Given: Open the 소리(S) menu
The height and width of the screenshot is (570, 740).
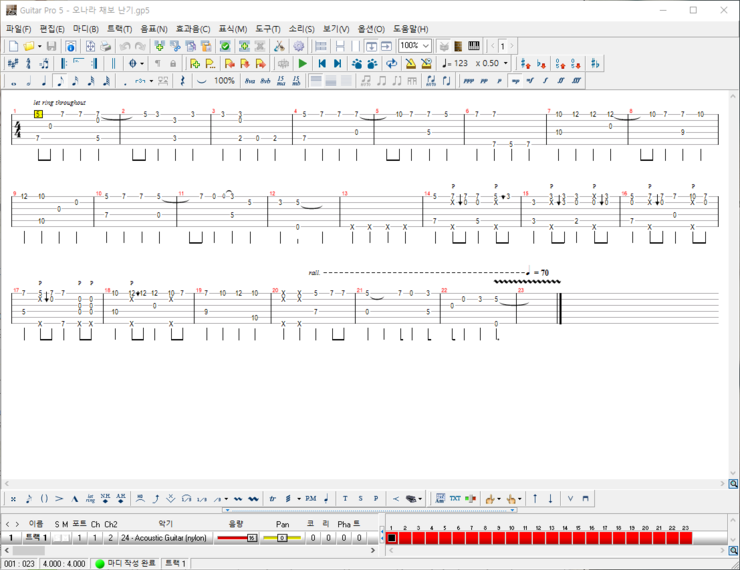Looking at the screenshot, I should point(302,29).
